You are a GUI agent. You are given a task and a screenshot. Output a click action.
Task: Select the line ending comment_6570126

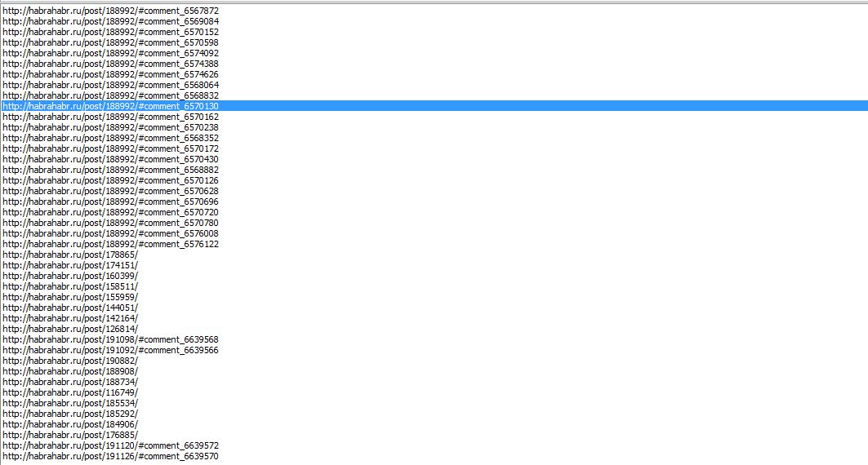pos(111,180)
